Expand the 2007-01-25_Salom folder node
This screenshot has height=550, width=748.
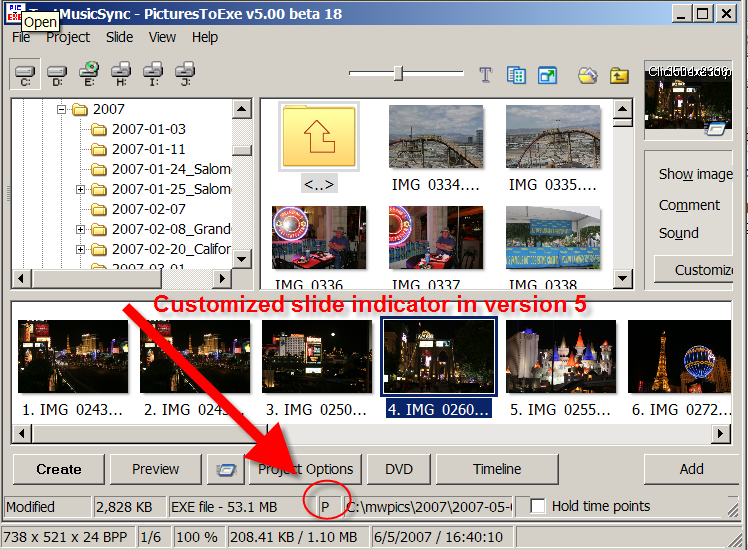click(80, 189)
